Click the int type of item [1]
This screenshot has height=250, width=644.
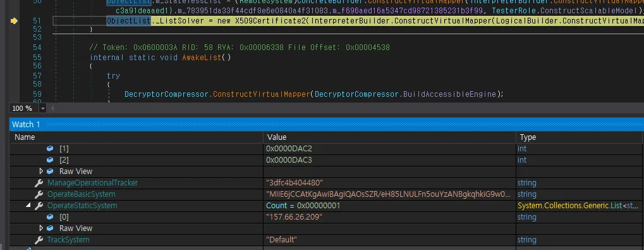coord(522,149)
